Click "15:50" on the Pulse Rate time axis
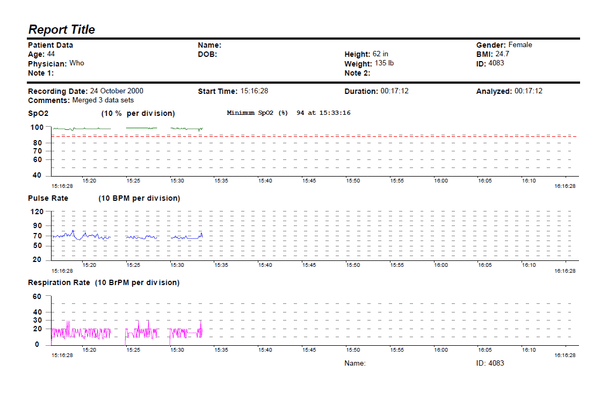This screenshot has height=394, width=608. pos(353,266)
